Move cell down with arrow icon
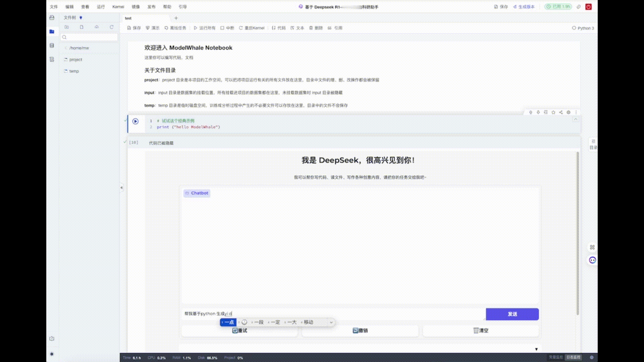The image size is (644, 362). coord(538,112)
